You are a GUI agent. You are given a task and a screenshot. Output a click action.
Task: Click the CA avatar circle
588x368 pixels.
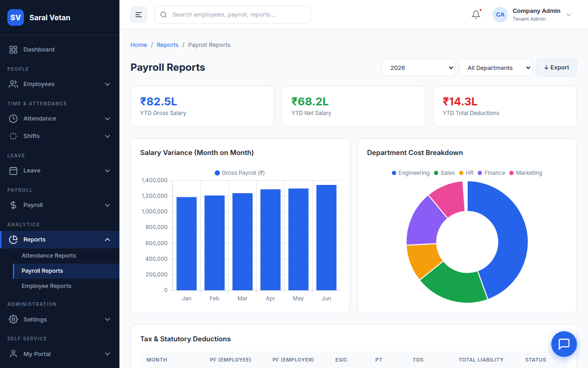(x=500, y=15)
